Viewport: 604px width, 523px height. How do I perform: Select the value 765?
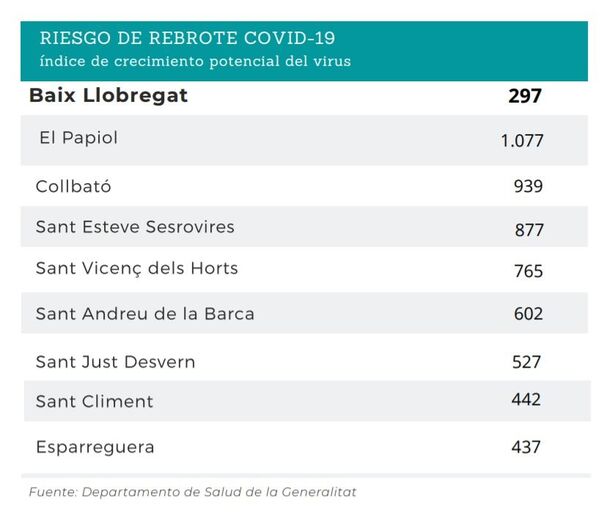528,272
